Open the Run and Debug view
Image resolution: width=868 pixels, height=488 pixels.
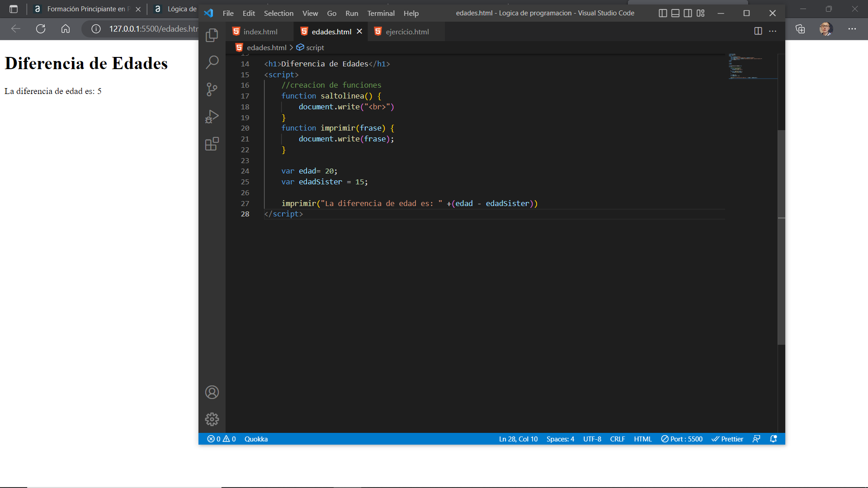212,117
